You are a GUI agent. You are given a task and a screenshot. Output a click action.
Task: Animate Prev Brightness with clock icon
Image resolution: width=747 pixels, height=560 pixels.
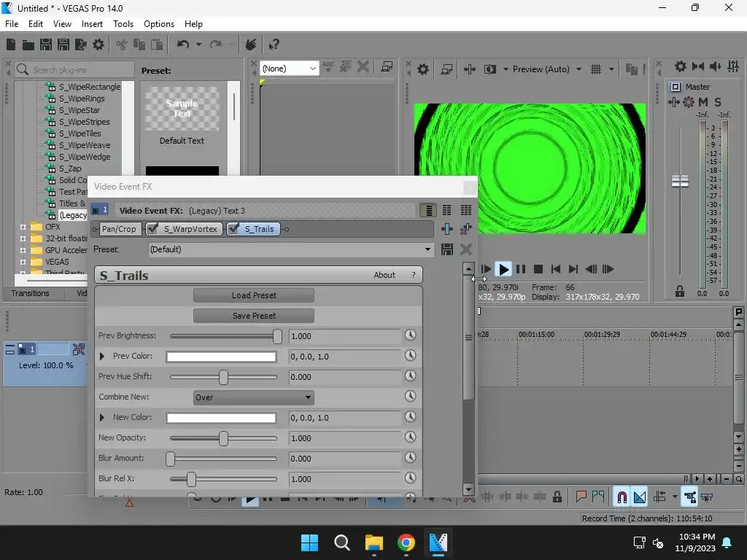coord(410,335)
